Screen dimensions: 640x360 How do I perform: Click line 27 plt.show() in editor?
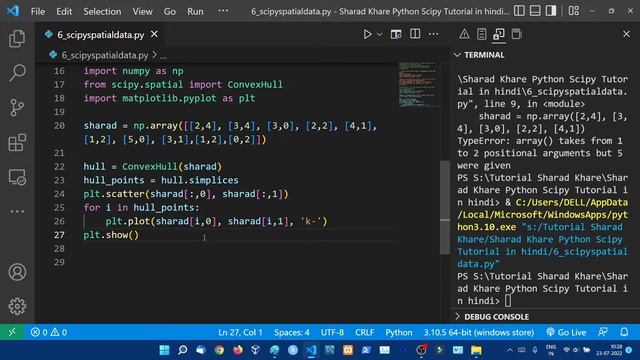point(111,235)
